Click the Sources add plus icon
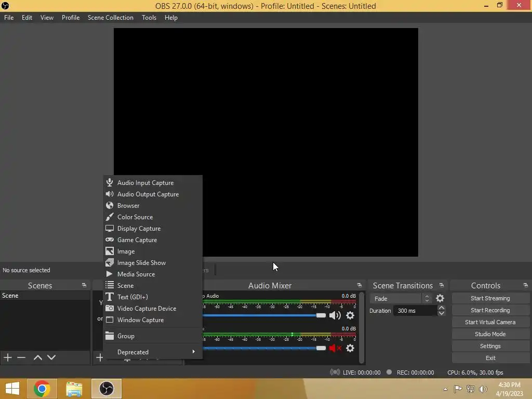The width and height of the screenshot is (532, 399). coord(99,357)
